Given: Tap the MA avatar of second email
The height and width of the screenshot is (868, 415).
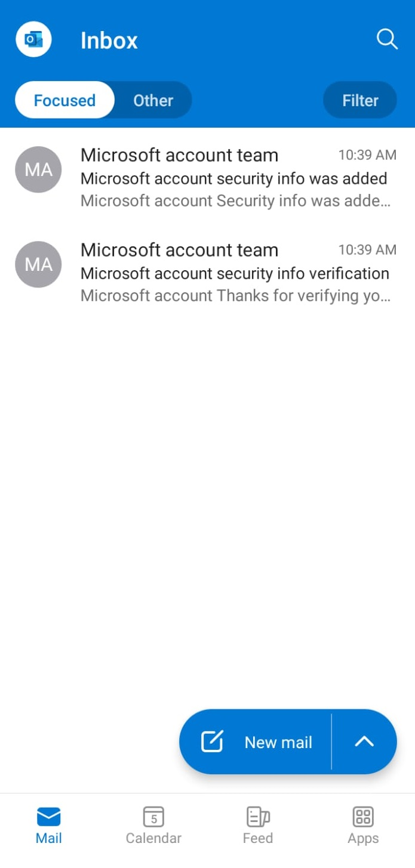Looking at the screenshot, I should point(38,264).
